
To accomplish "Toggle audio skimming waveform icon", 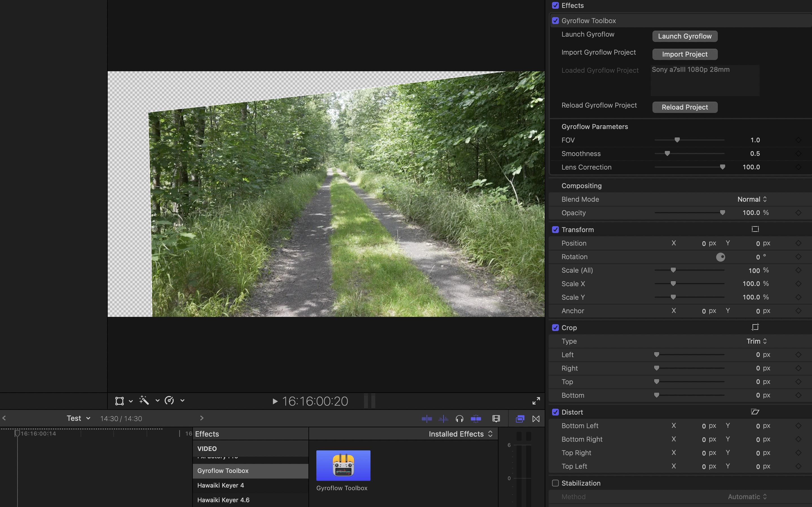I will click(x=443, y=419).
